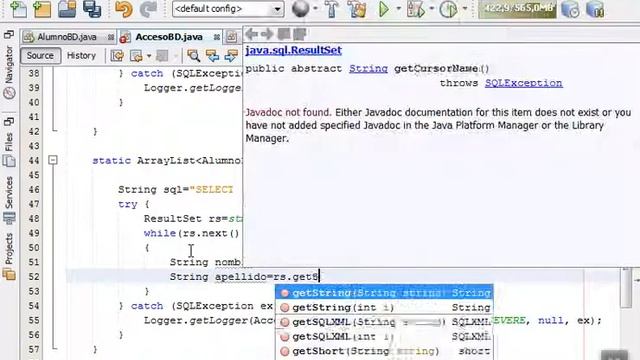Open the java.sql.ResultSet link
Image resolution: width=640 pixels, height=360 pixels.
tap(293, 50)
